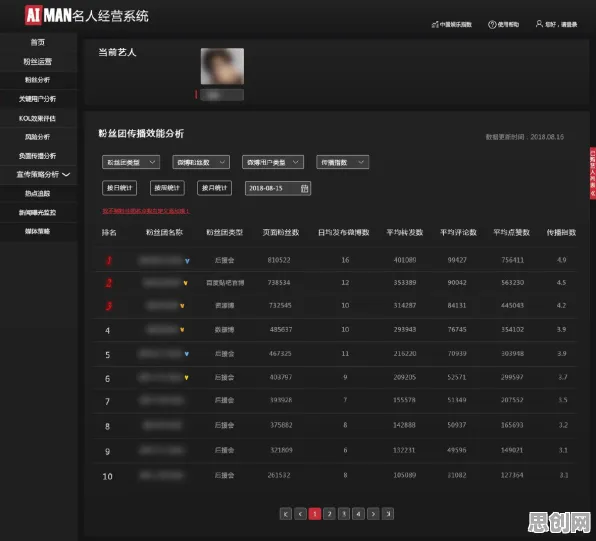Go to page 1 in pagination

pos(315,514)
